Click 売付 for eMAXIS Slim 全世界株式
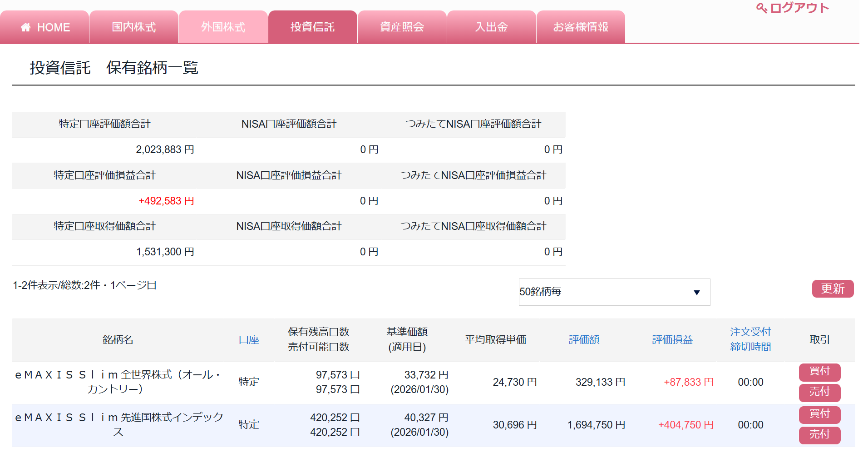This screenshot has width=868, height=458. click(x=819, y=392)
